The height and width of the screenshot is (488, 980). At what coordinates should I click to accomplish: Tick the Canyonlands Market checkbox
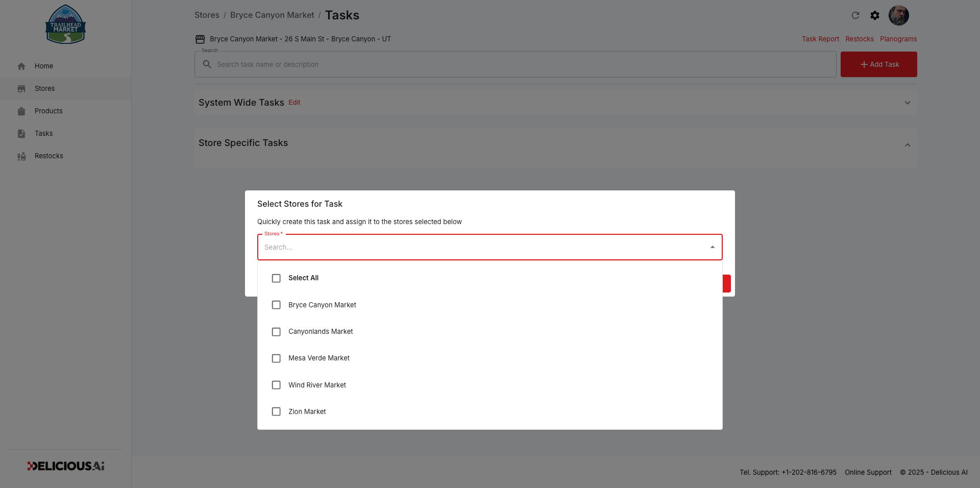pos(276,332)
